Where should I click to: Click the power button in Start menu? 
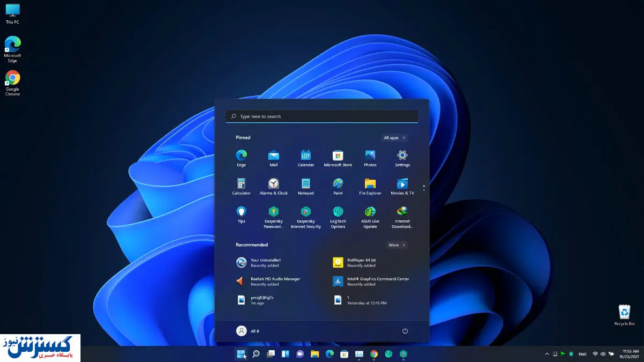pyautogui.click(x=405, y=331)
